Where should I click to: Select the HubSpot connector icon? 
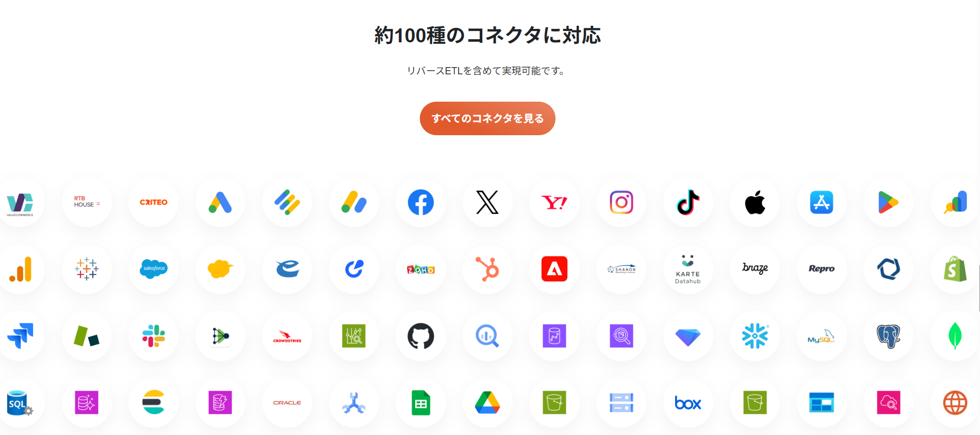487,269
